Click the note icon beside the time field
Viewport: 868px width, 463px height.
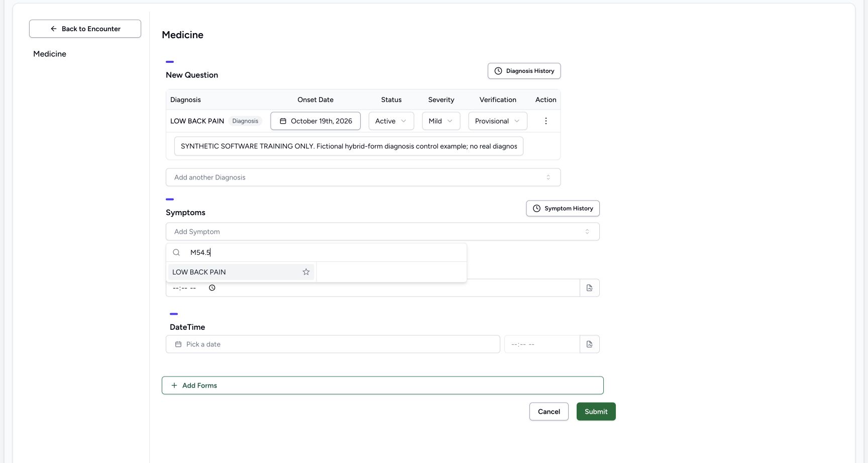pyautogui.click(x=590, y=288)
